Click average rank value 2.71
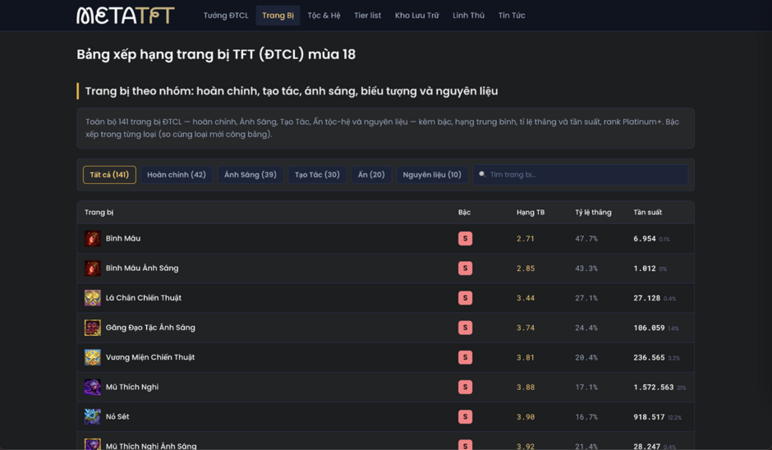Screen dimensions: 772x450 [525, 239]
